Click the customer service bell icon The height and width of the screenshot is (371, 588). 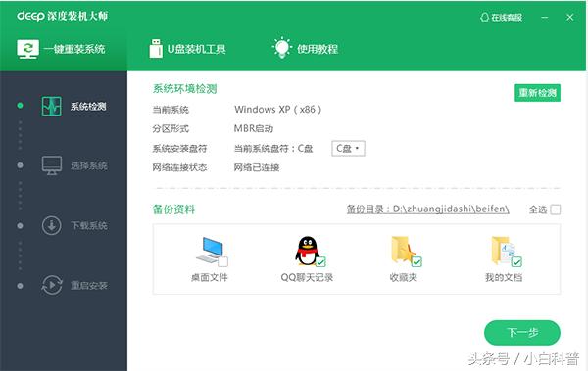pos(484,18)
